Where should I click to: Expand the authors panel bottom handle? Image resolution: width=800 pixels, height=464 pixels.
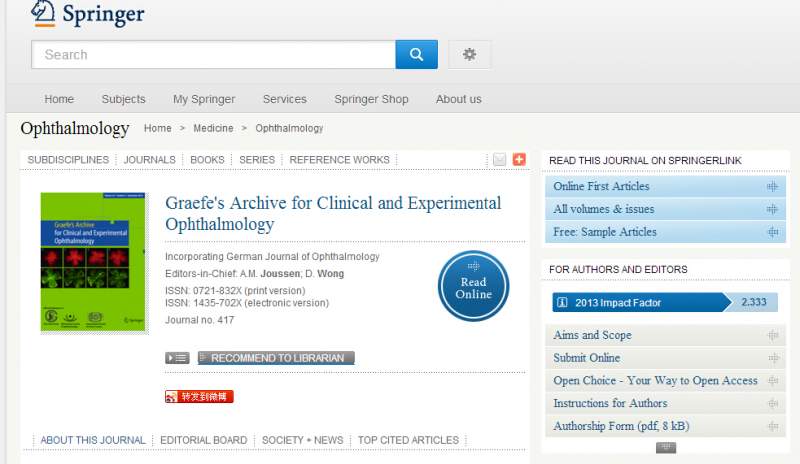pos(666,448)
